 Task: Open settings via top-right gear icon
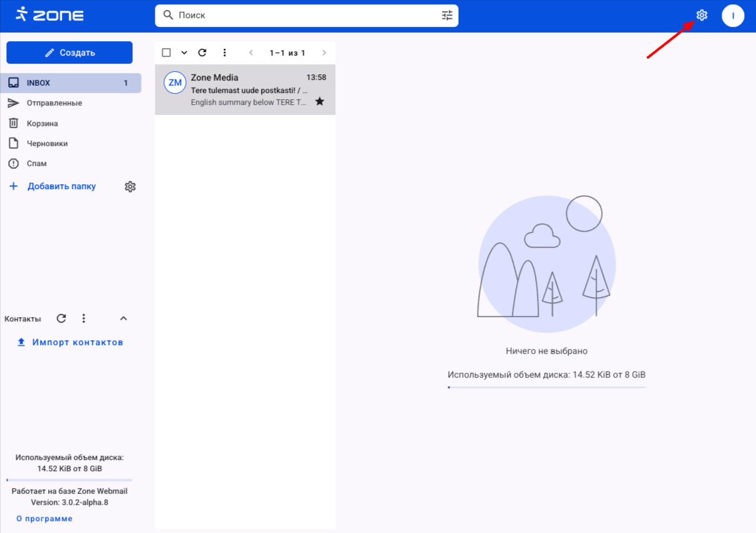[x=702, y=16]
